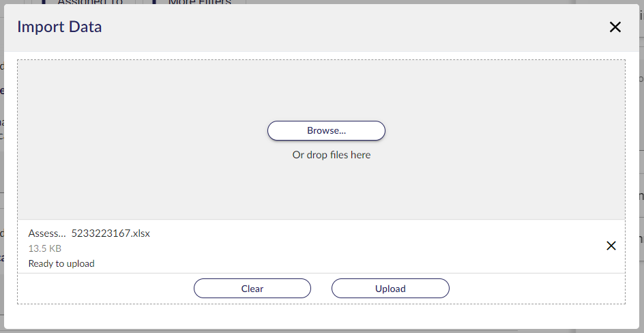Open the More Filters option behind dialog
Screen dimensions: 644x333
pyautogui.click(x=200, y=2)
